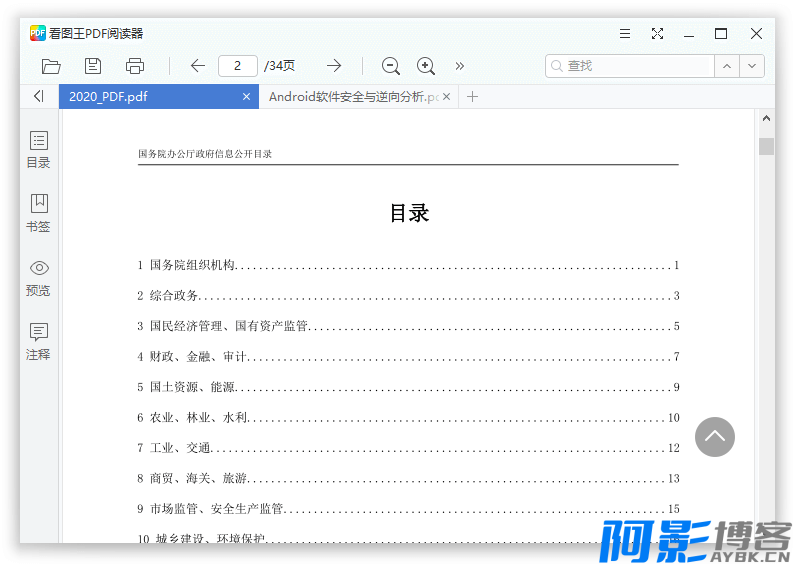Zoom in with the plus magnifier
The height and width of the screenshot is (565, 795).
point(426,66)
